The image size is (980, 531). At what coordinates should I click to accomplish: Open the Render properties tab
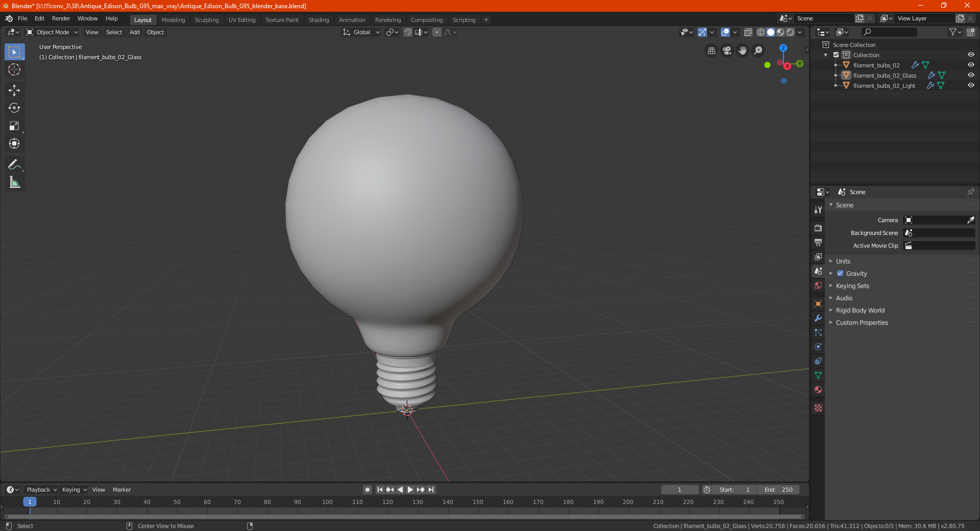click(818, 228)
